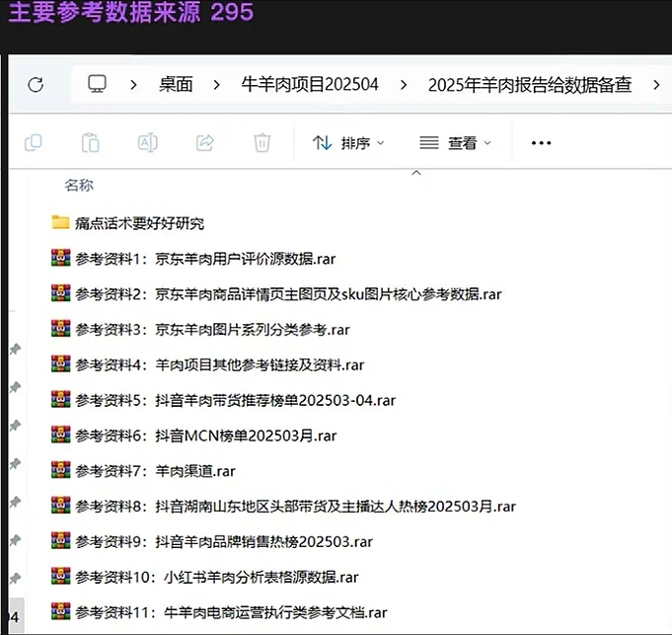Go to 2025年羊肉报告给数据备查 breadcrumb

pos(530,85)
